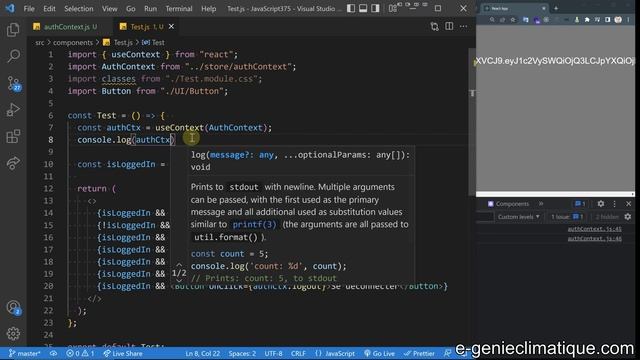Open the Run and Debug view
Viewport: 640px width, 360px height.
click(13, 110)
